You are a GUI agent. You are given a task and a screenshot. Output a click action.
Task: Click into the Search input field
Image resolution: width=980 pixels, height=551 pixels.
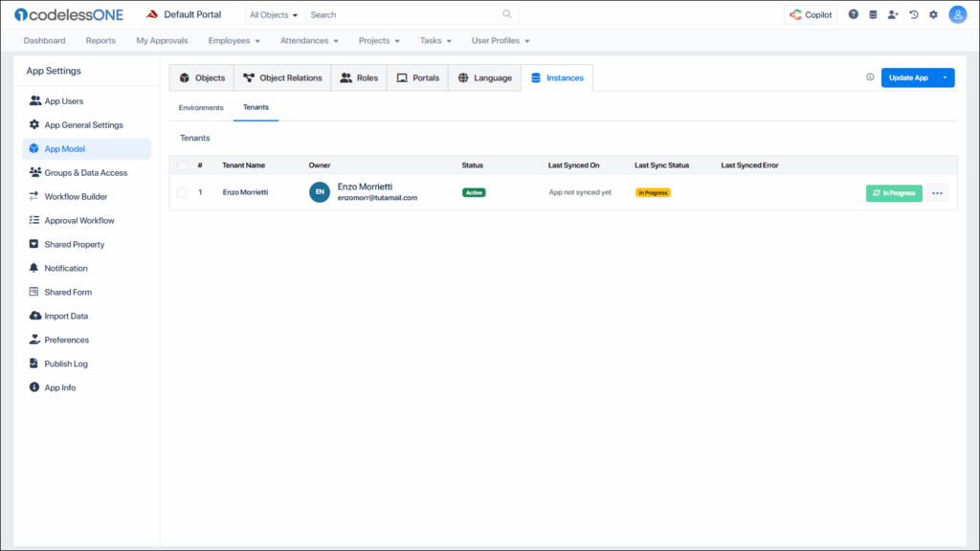coord(402,15)
